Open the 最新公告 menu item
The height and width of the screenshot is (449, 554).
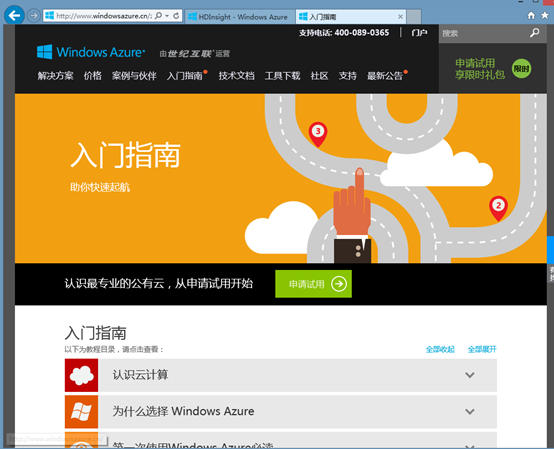click(x=385, y=76)
